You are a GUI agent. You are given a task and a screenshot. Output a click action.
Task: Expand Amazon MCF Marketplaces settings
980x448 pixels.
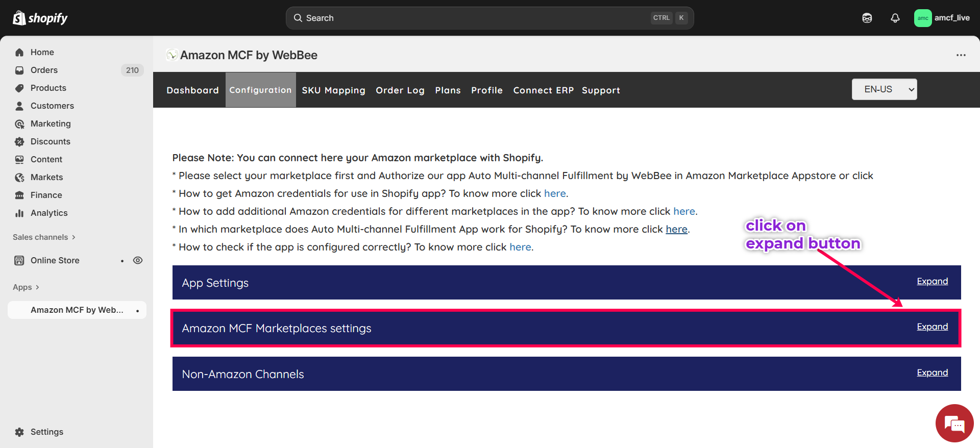point(932,327)
